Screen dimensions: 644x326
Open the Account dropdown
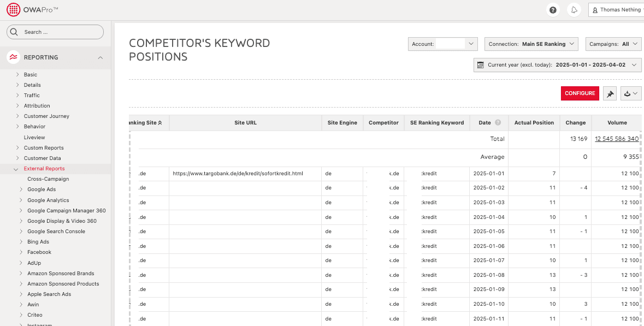pyautogui.click(x=442, y=44)
